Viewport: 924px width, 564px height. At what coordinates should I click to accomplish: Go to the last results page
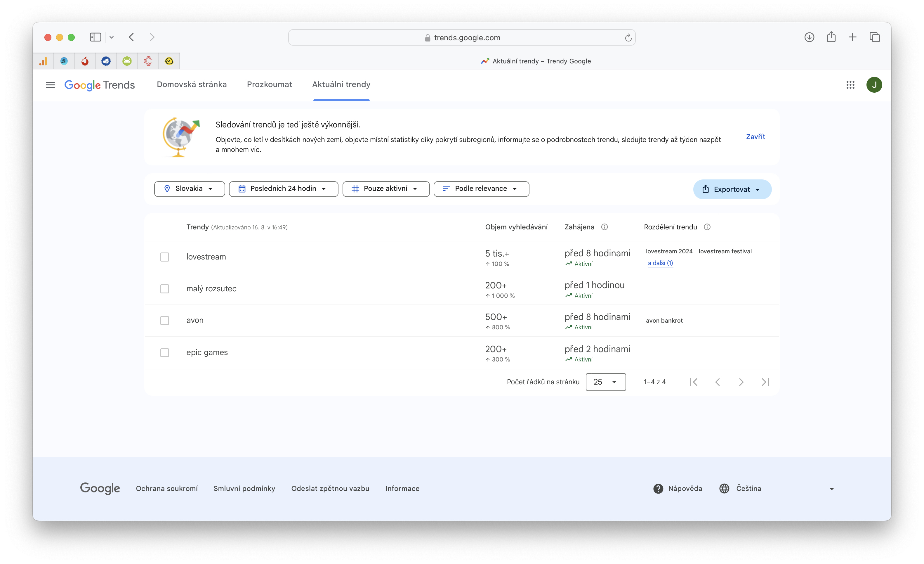765,382
